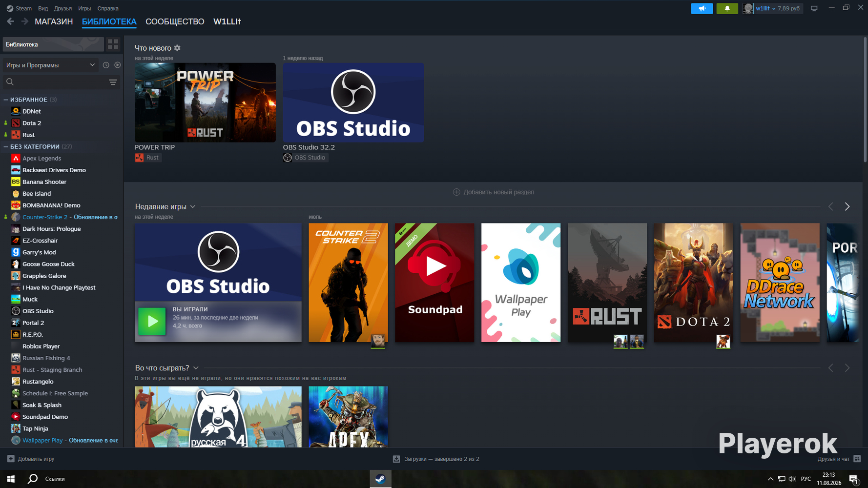The width and height of the screenshot is (868, 488).
Task: Open the 'Игры и Программы' dropdown
Action: (50, 65)
